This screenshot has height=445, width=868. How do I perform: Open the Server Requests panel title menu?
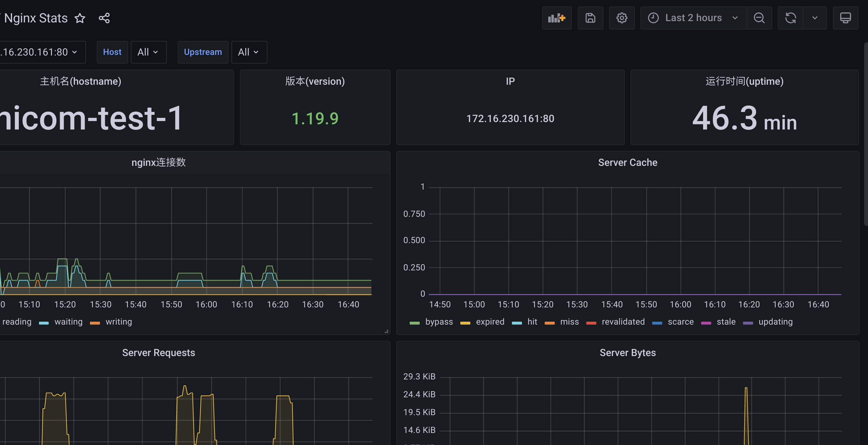tap(158, 353)
